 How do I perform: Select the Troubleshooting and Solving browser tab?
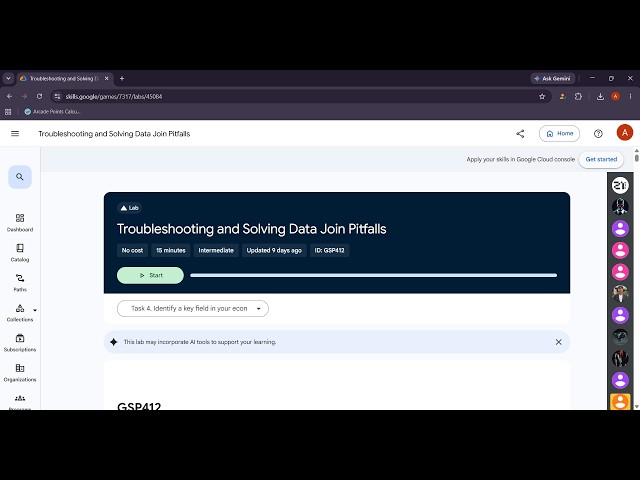[64, 78]
